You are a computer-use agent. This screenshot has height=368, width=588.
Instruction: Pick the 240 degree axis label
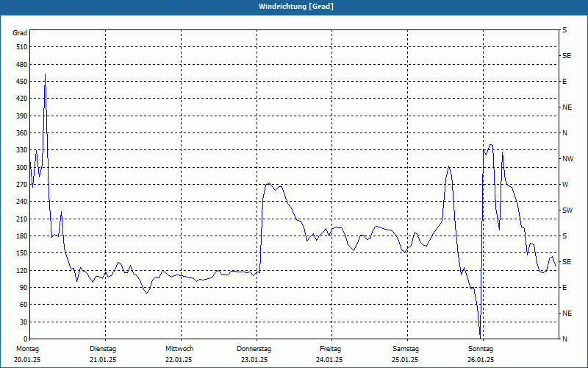(22, 201)
